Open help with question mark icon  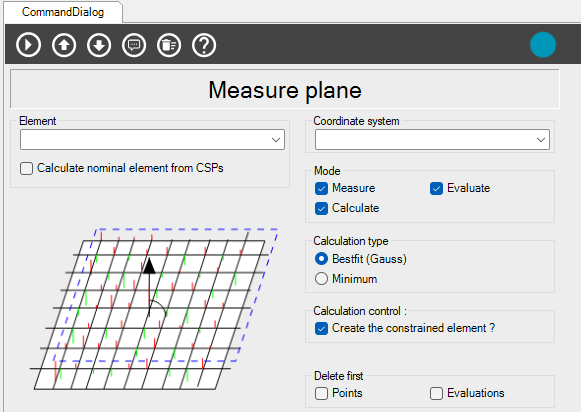tap(204, 45)
